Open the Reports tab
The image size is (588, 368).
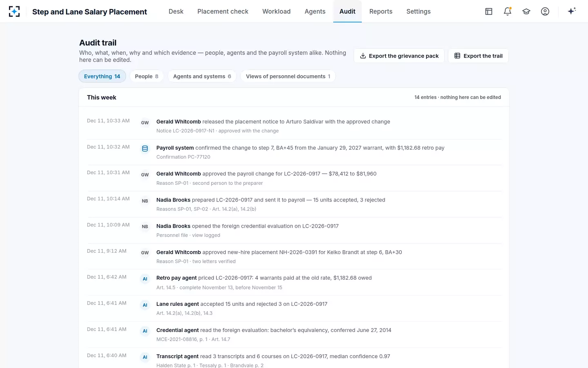click(381, 11)
